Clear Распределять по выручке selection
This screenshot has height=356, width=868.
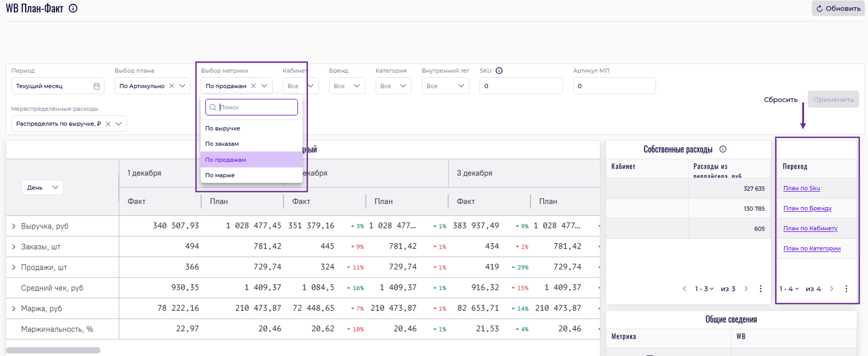tap(108, 124)
